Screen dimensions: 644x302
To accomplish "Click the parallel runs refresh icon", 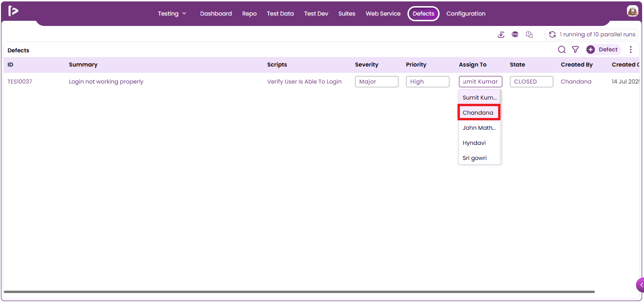I will point(552,34).
